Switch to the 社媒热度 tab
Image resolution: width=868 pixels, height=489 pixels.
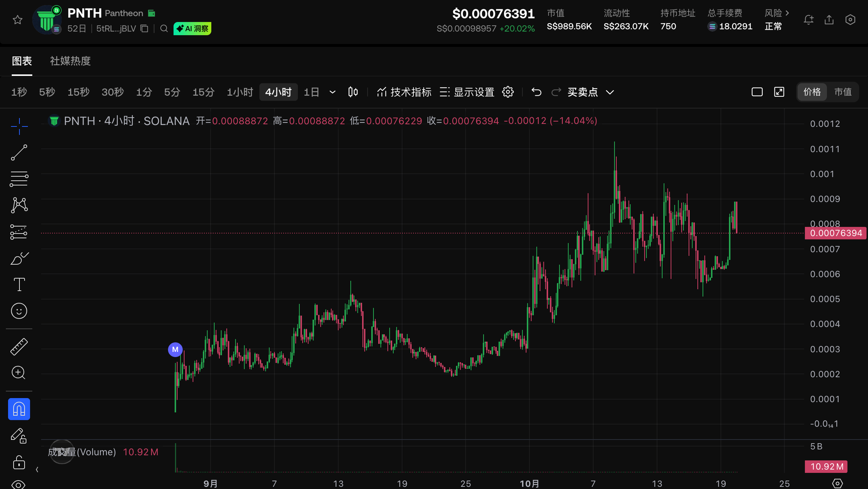(x=70, y=61)
